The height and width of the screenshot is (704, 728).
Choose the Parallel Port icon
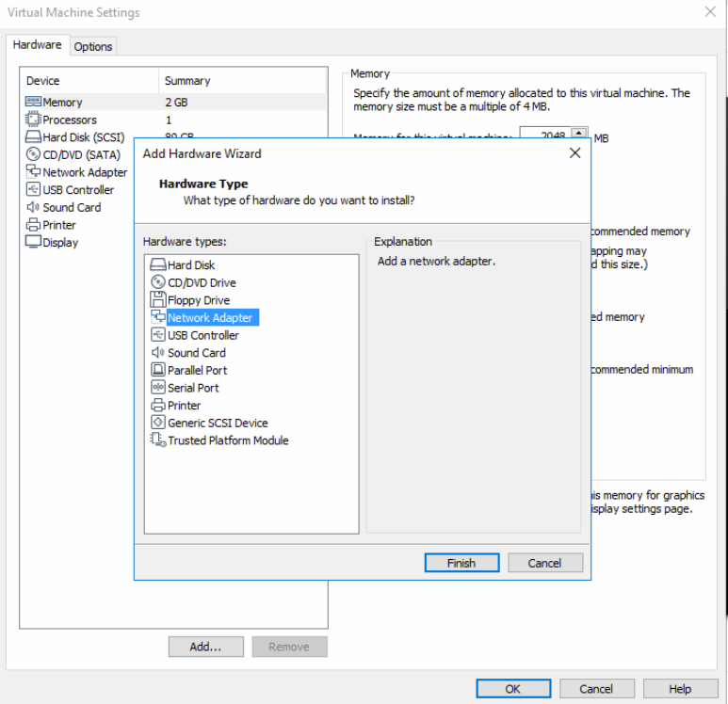(x=158, y=370)
